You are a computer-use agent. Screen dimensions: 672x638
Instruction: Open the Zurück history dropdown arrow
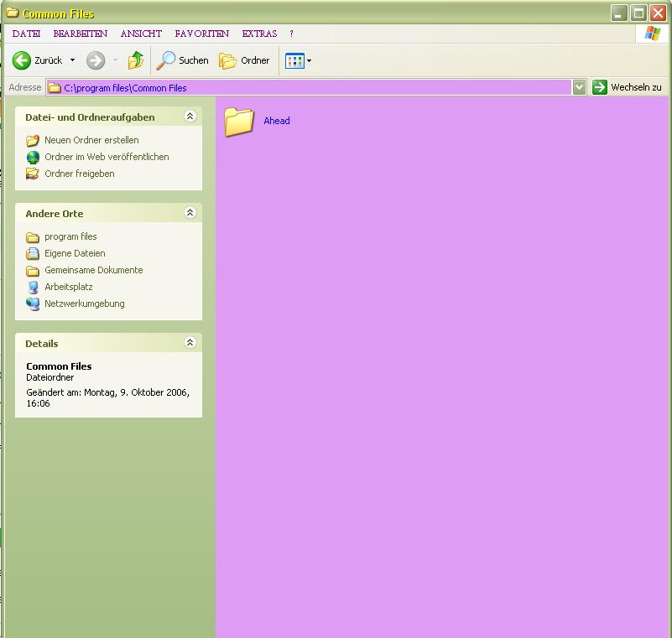pos(72,60)
